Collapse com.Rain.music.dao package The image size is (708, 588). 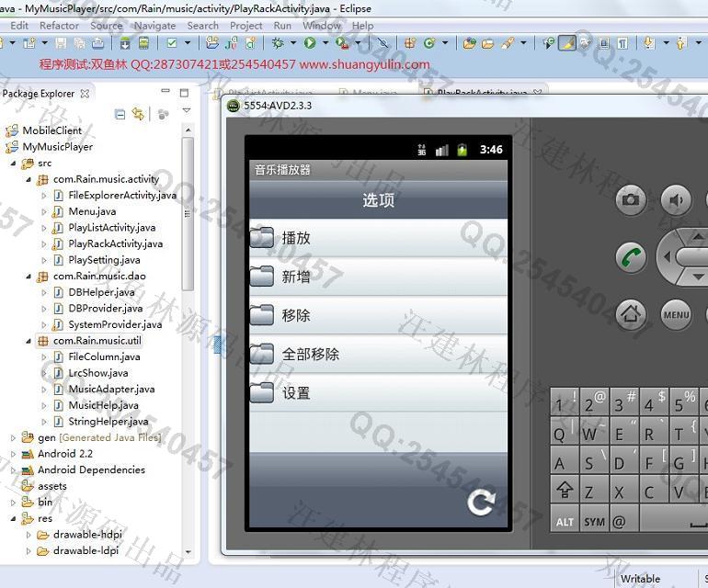29,277
